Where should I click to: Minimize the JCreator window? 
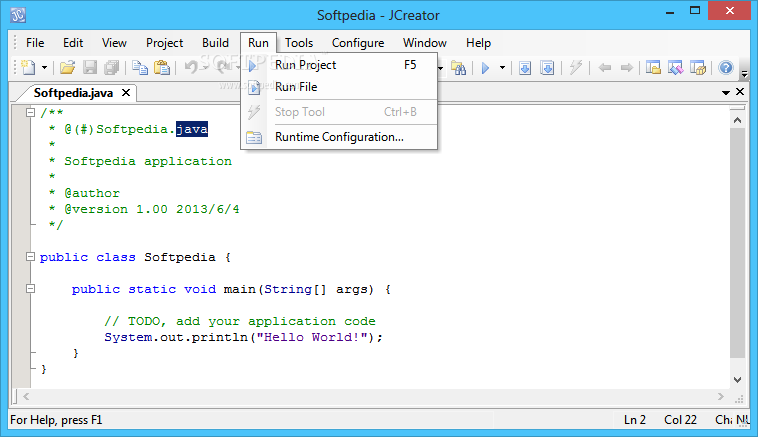coord(670,11)
